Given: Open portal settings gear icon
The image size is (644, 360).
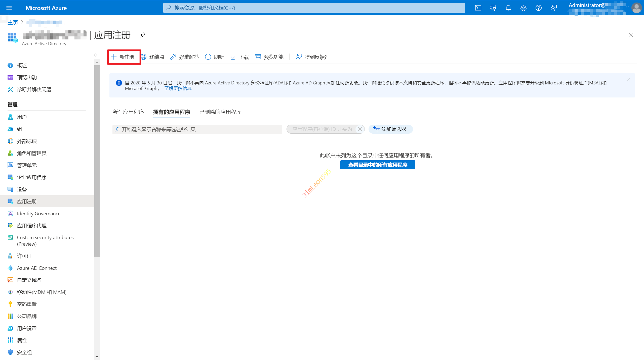Looking at the screenshot, I should [523, 8].
